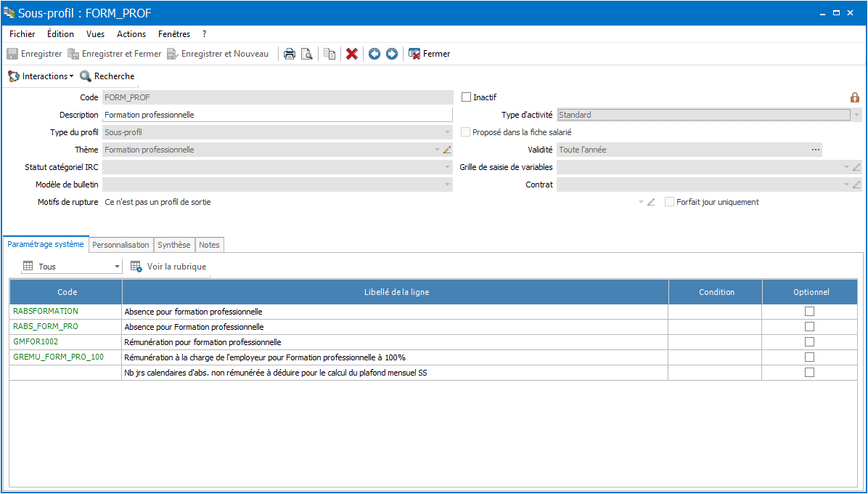Image resolution: width=868 pixels, height=494 pixels.
Task: Toggle Optionnel checkbox for GMFOR1002 row
Action: [809, 341]
